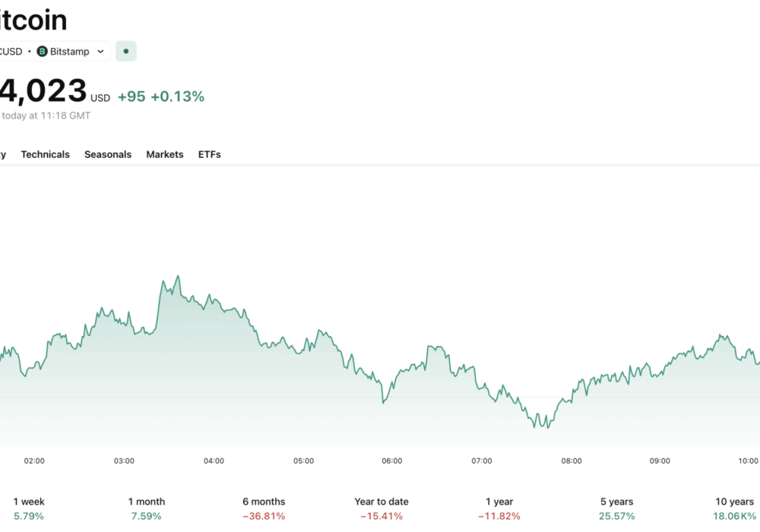Viewport: 760px width, 532px height.
Task: Switch to the Technicals tab
Action: click(45, 154)
